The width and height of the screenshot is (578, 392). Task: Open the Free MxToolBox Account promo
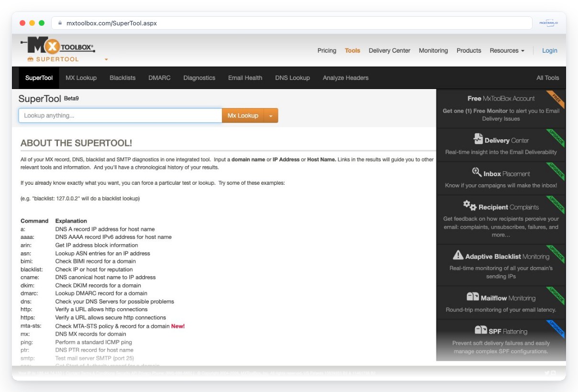[x=501, y=108]
